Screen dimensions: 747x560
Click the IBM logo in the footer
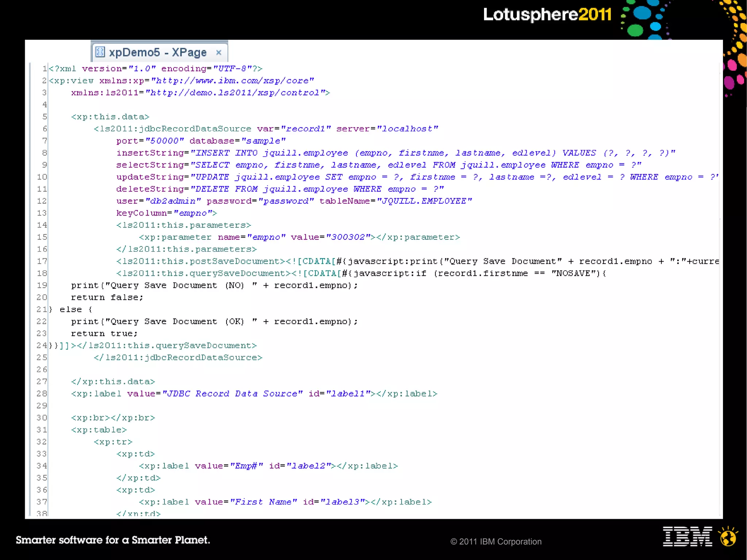[x=687, y=536]
